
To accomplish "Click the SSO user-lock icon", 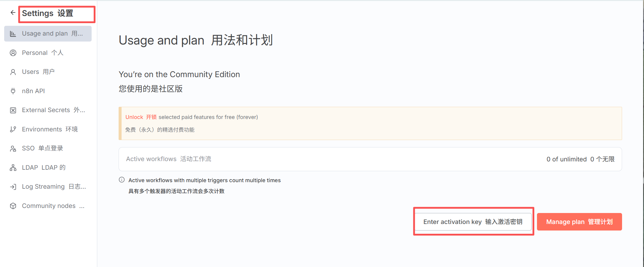I will (x=13, y=149).
